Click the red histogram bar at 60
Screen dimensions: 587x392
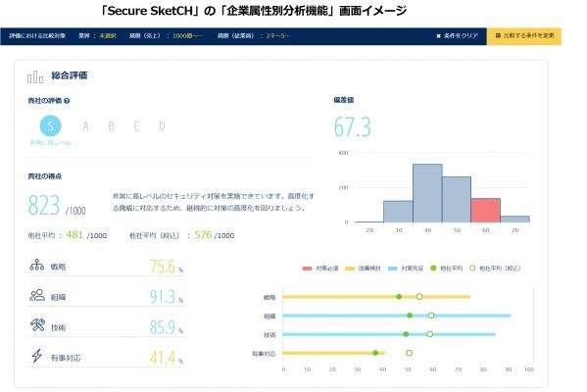(x=485, y=211)
